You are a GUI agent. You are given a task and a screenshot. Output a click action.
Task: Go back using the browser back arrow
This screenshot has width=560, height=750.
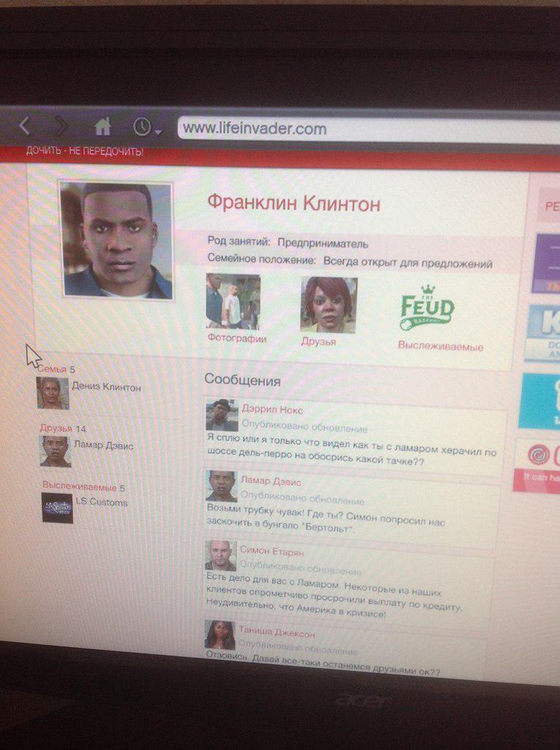[25, 126]
